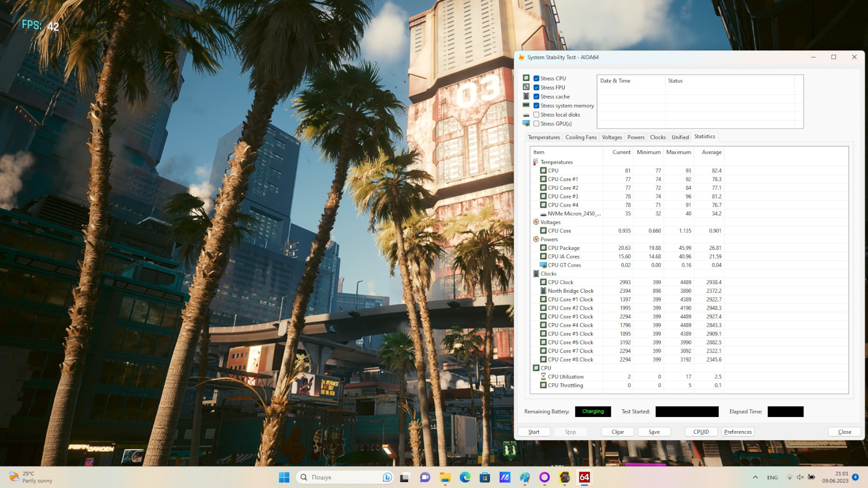868x488 pixels.
Task: Open the Powers tab
Action: tap(636, 138)
